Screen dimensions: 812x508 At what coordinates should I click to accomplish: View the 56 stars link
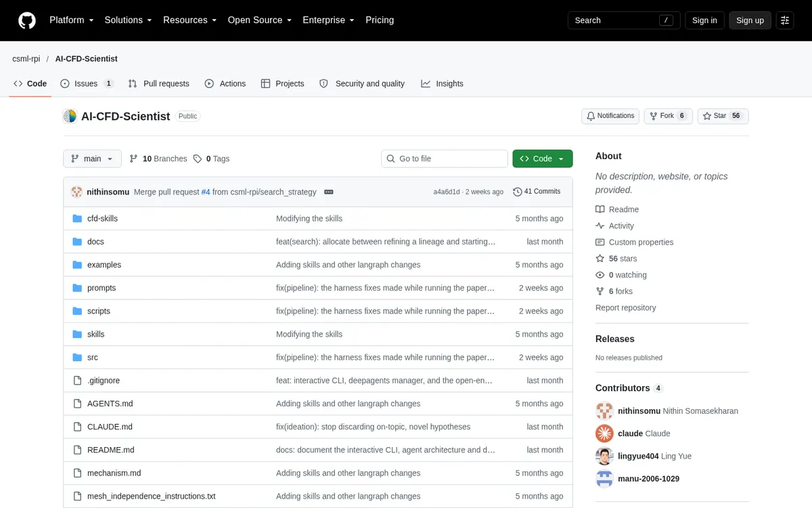click(616, 259)
